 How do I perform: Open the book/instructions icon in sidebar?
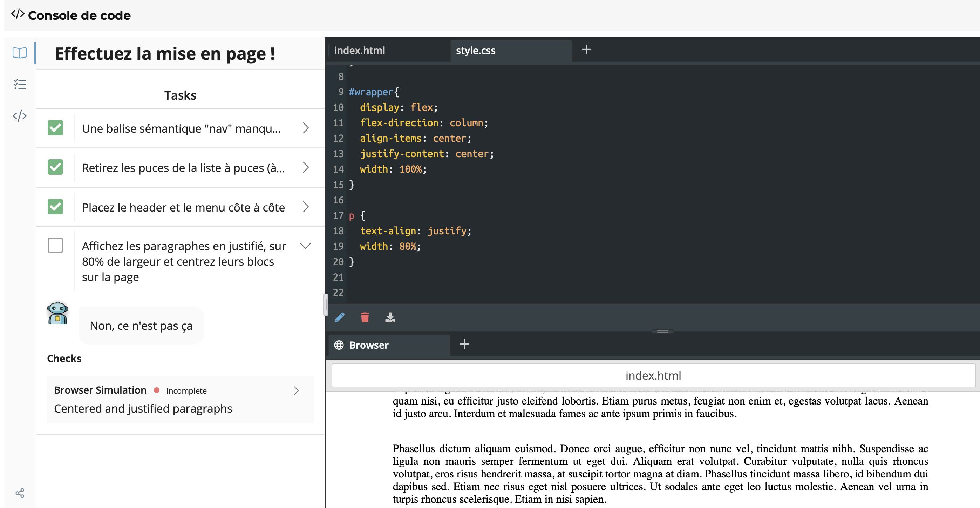point(19,53)
